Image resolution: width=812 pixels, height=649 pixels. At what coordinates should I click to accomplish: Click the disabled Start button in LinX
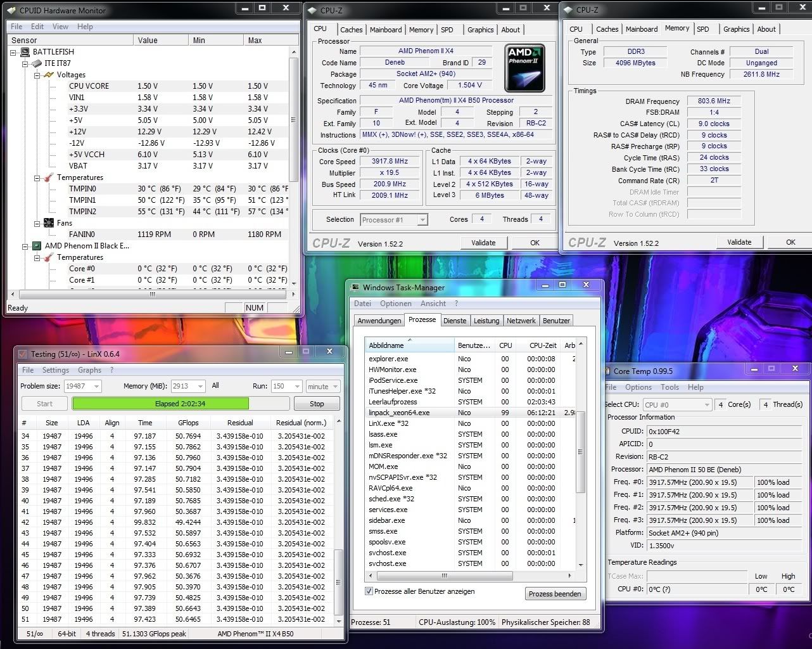point(45,404)
